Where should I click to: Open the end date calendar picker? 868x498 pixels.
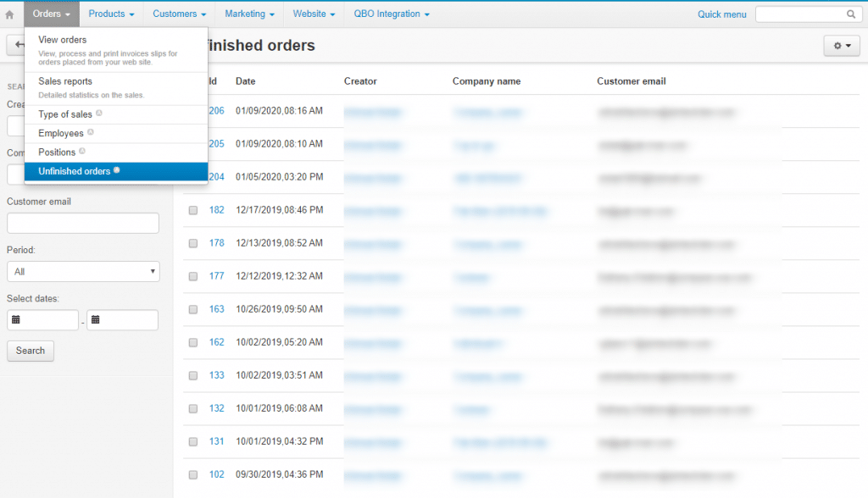[x=96, y=320]
